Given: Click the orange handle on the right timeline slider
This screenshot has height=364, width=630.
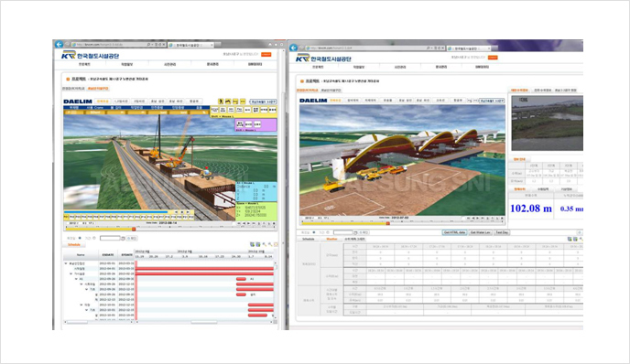Looking at the screenshot, I should (387, 223).
